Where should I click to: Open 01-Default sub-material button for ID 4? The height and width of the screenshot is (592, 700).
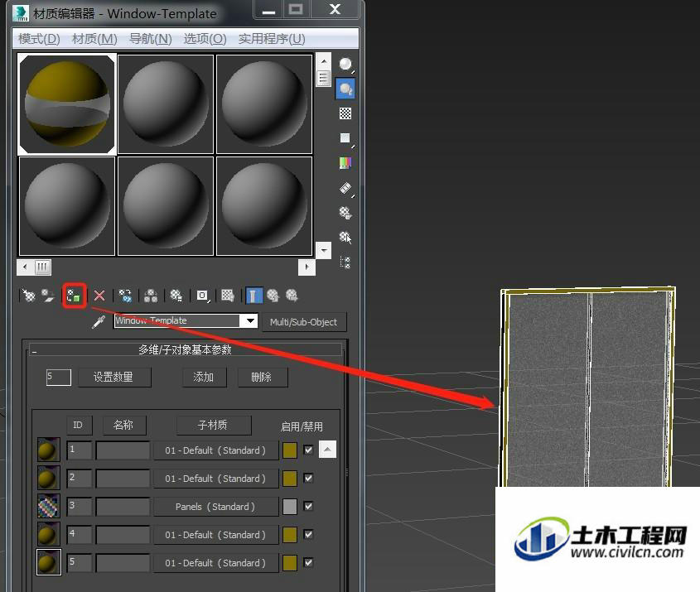(x=215, y=535)
